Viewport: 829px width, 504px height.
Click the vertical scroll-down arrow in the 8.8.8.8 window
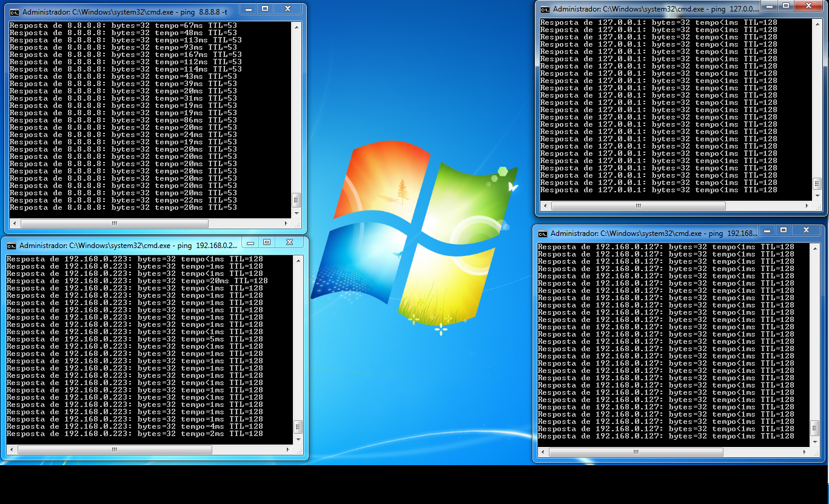pos(297,213)
